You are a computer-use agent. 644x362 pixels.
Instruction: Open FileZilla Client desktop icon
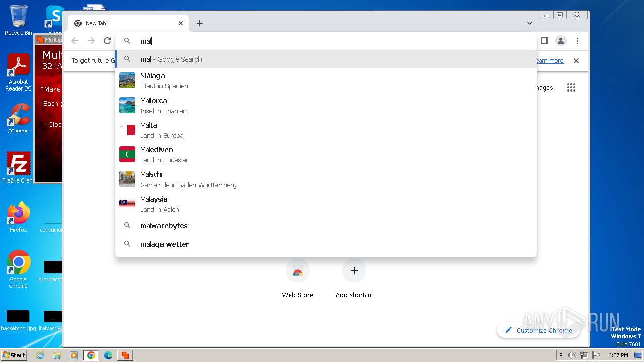click(x=18, y=167)
